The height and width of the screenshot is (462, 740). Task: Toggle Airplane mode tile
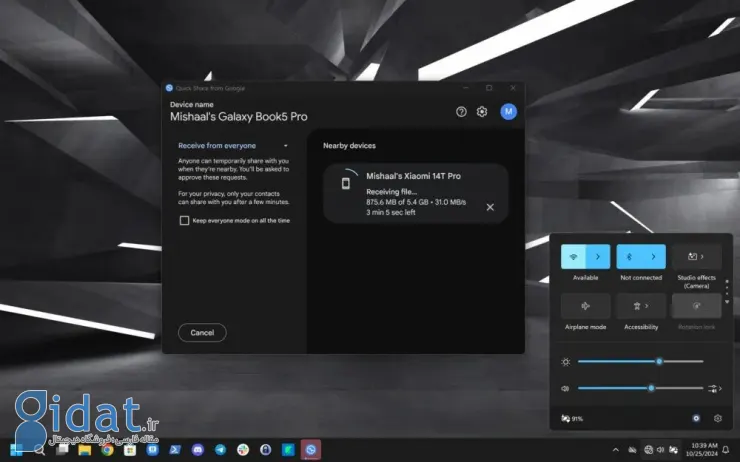(585, 306)
